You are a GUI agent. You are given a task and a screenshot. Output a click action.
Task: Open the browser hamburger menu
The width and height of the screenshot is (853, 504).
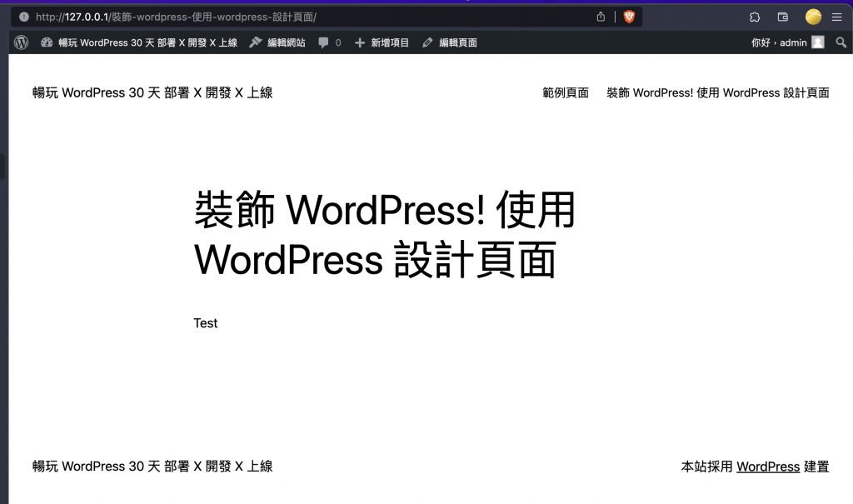(x=836, y=17)
